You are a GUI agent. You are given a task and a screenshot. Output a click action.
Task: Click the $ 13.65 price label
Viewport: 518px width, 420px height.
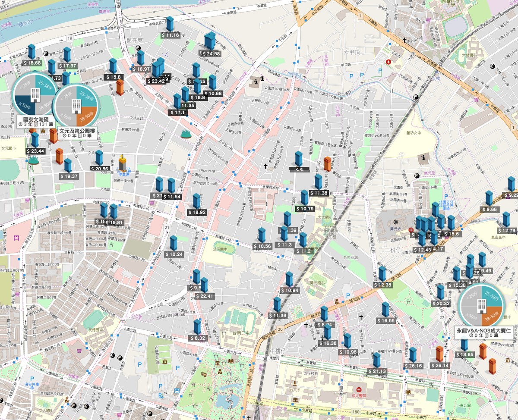tap(464, 354)
